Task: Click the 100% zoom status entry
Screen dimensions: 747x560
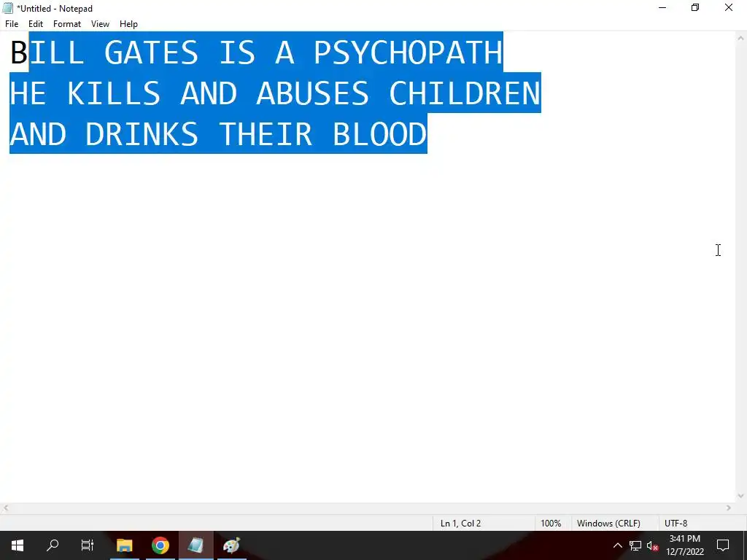Action: coord(551,524)
